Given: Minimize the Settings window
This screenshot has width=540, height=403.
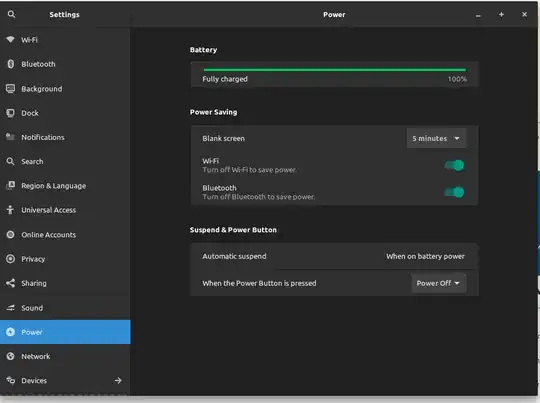Looking at the screenshot, I should click(478, 15).
